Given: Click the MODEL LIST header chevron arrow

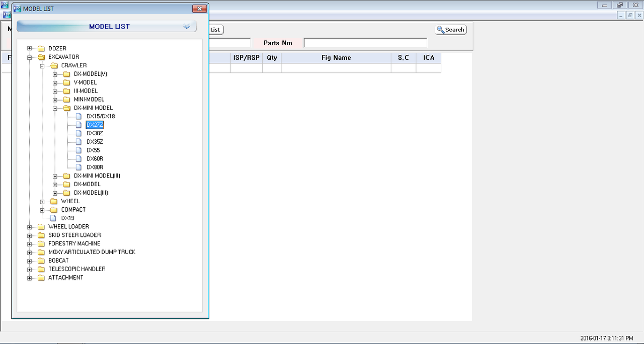Looking at the screenshot, I should tap(187, 26).
